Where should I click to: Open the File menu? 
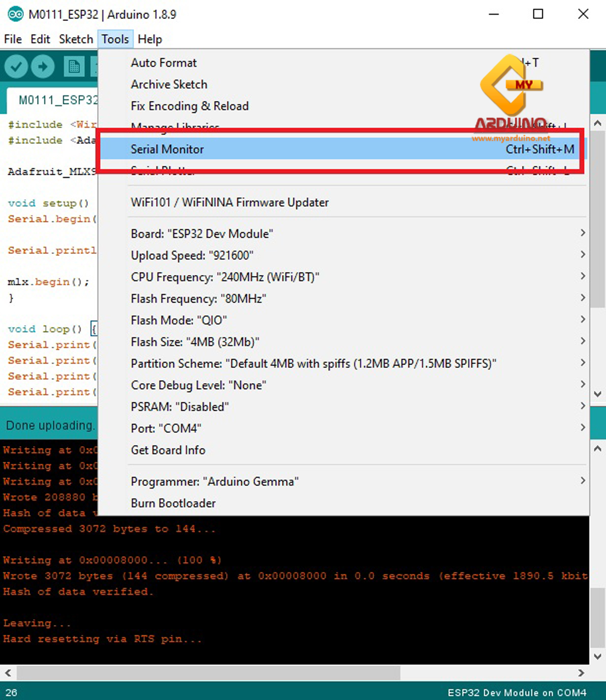[13, 39]
